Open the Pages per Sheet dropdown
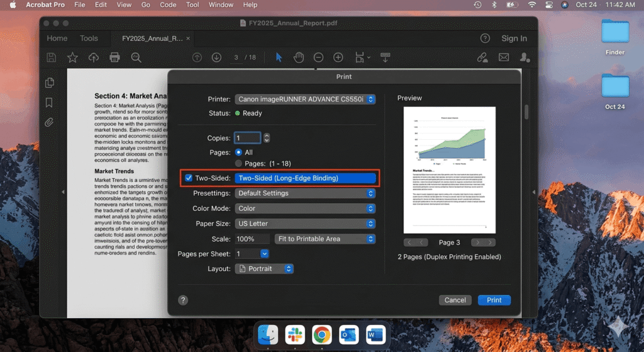 click(x=265, y=254)
